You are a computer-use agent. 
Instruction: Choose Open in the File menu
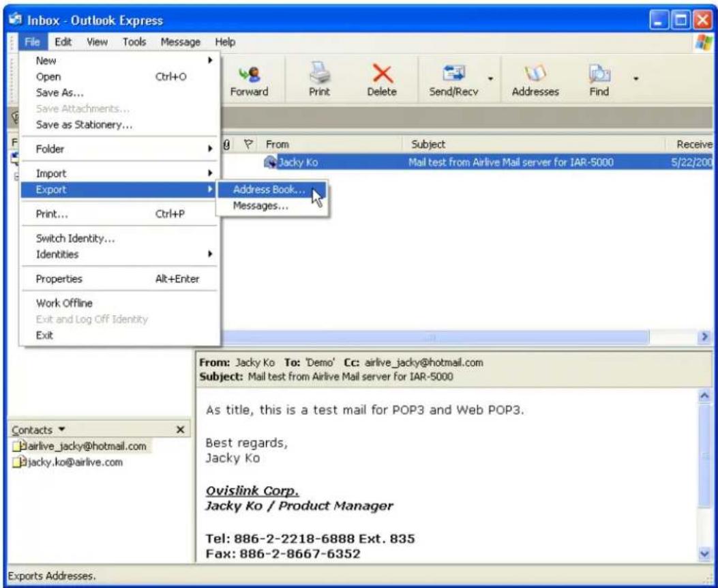[119, 77]
